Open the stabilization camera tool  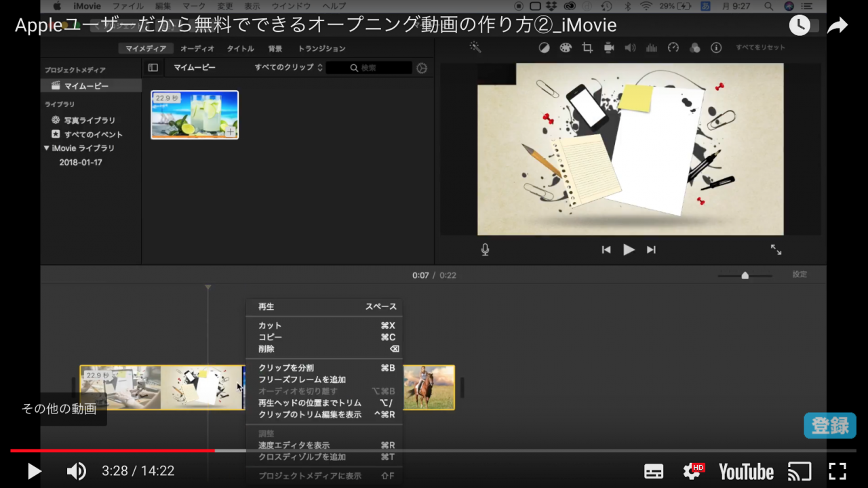pos(609,48)
